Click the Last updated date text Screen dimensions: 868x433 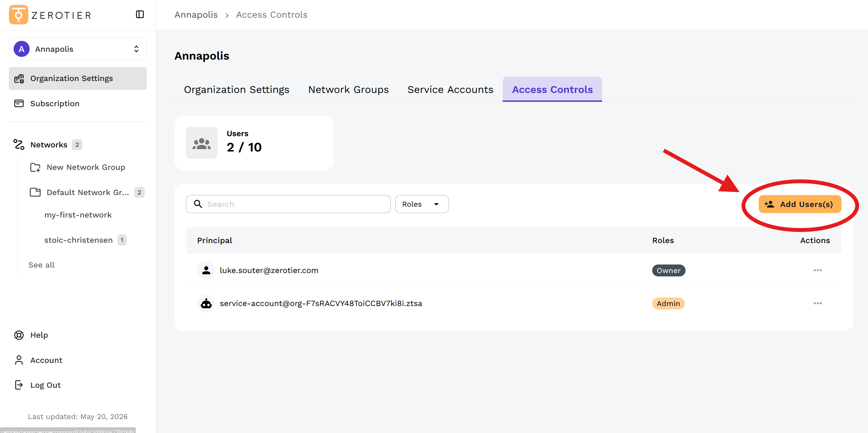pos(78,417)
